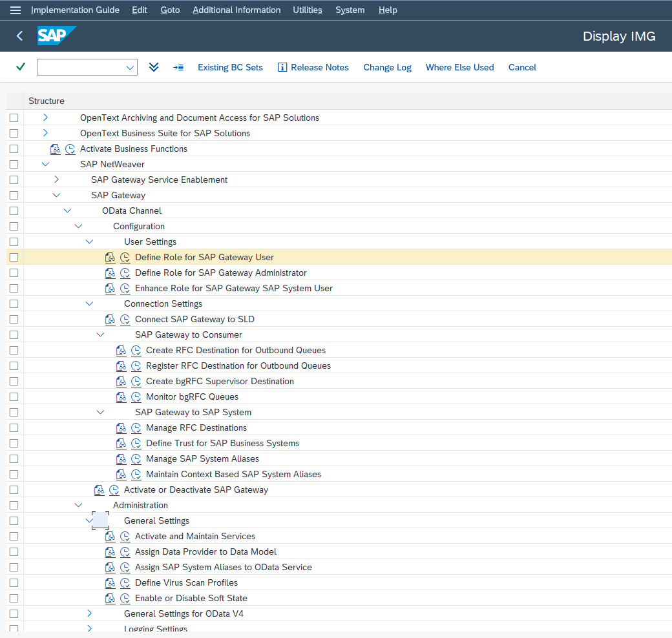Screen dimensions: 672x638
Task: Click Where Else Used
Action: pos(459,67)
